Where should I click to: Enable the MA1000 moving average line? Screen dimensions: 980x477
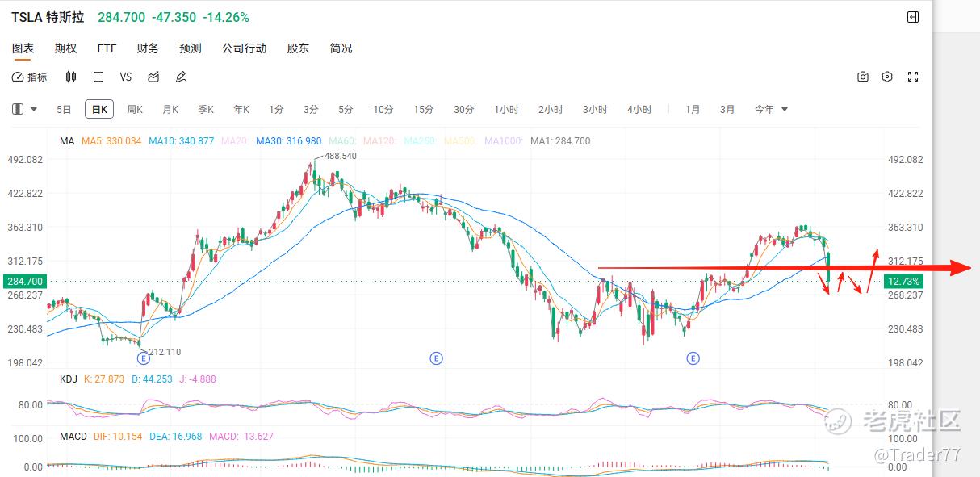[505, 141]
